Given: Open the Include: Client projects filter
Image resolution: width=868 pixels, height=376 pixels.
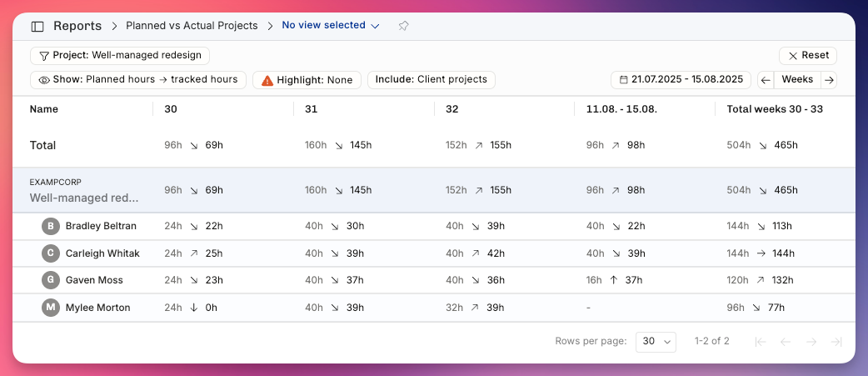Looking at the screenshot, I should point(432,80).
